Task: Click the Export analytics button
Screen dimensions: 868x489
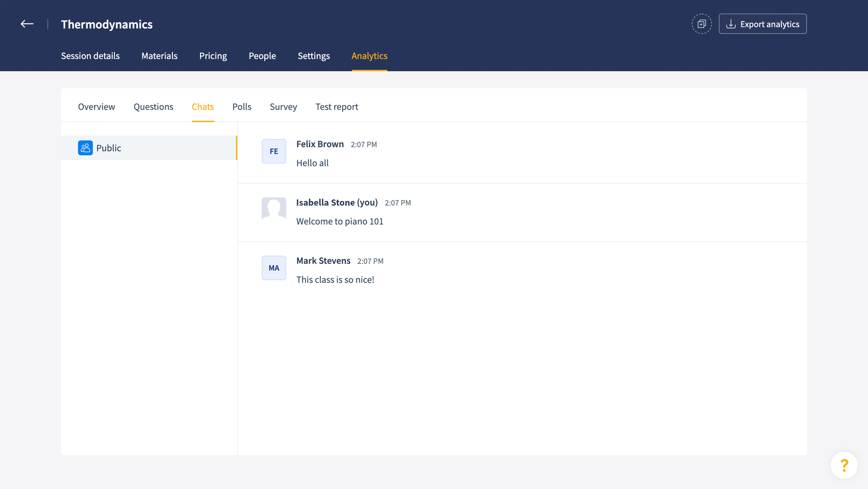Action: click(x=763, y=24)
